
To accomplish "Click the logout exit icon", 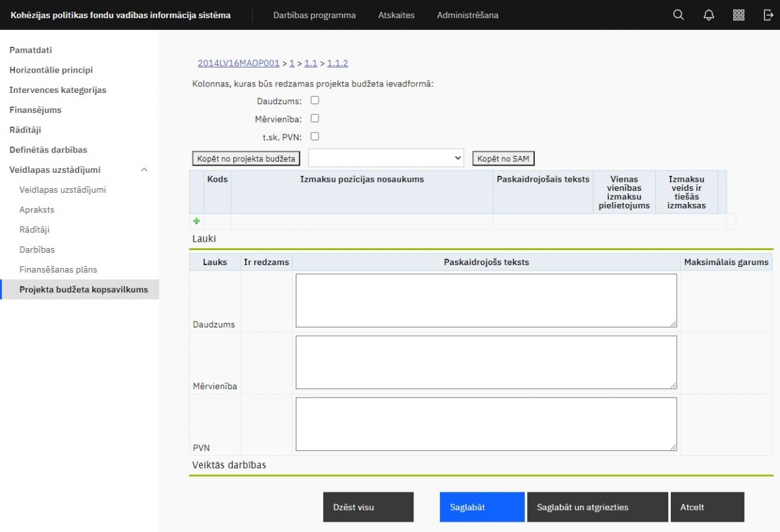I will [x=768, y=15].
